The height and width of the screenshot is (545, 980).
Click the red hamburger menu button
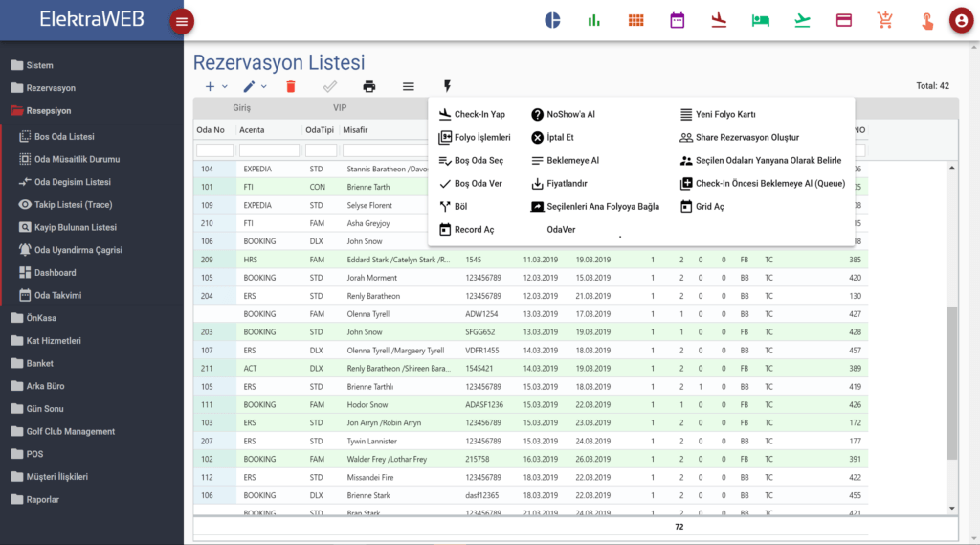[182, 21]
